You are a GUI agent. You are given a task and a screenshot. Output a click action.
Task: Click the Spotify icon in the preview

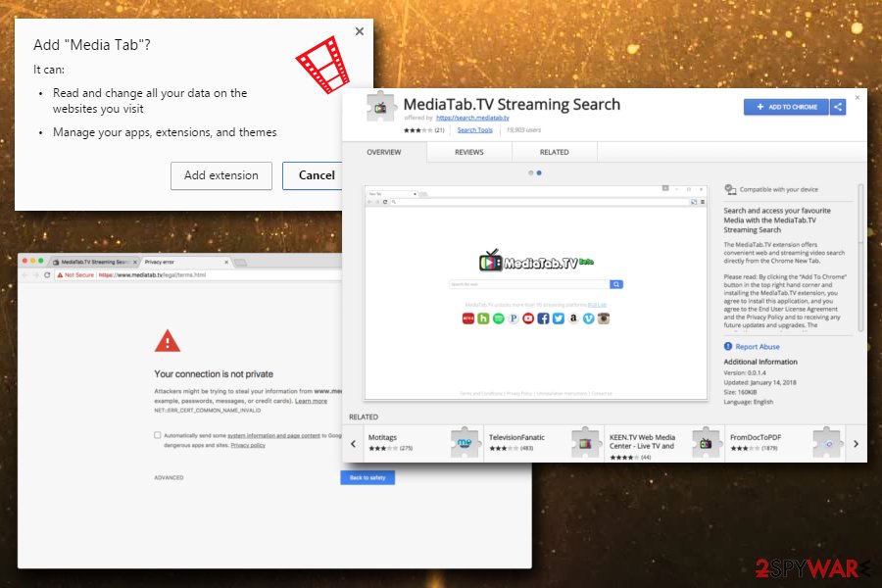coord(499,318)
